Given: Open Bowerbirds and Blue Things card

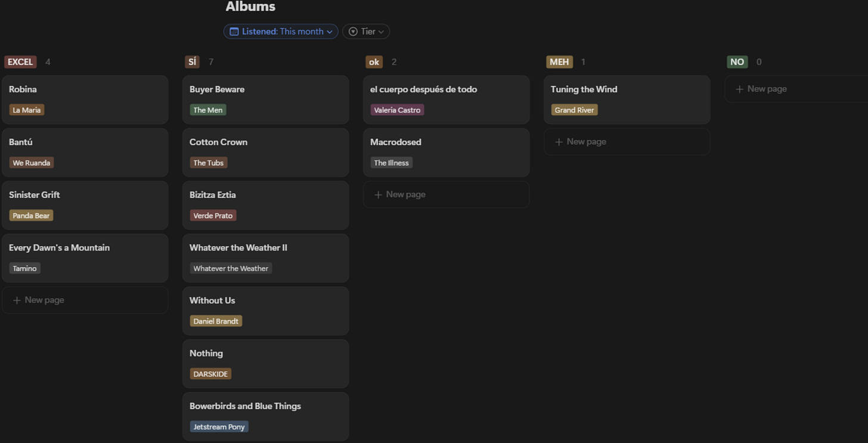Looking at the screenshot, I should point(266,417).
